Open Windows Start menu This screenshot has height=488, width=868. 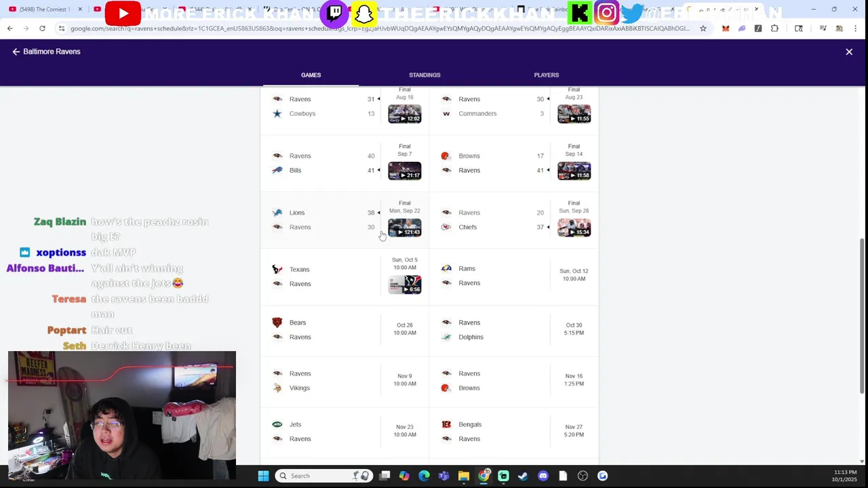(263, 476)
